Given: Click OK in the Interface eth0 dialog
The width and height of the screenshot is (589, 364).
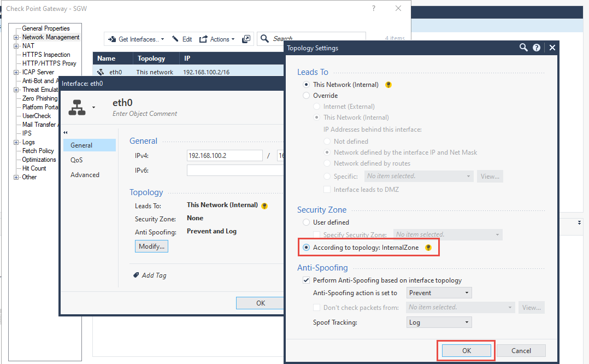Looking at the screenshot, I should click(260, 303).
